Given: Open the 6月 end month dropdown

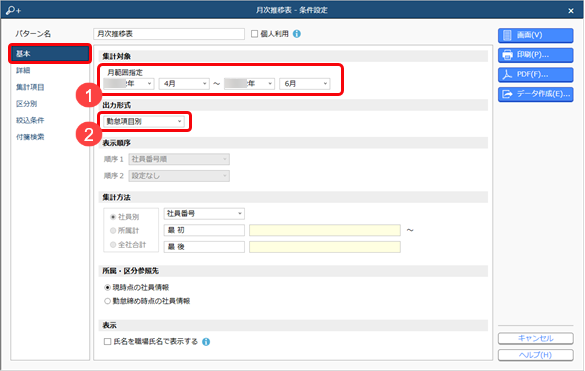Looking at the screenshot, I should [304, 84].
